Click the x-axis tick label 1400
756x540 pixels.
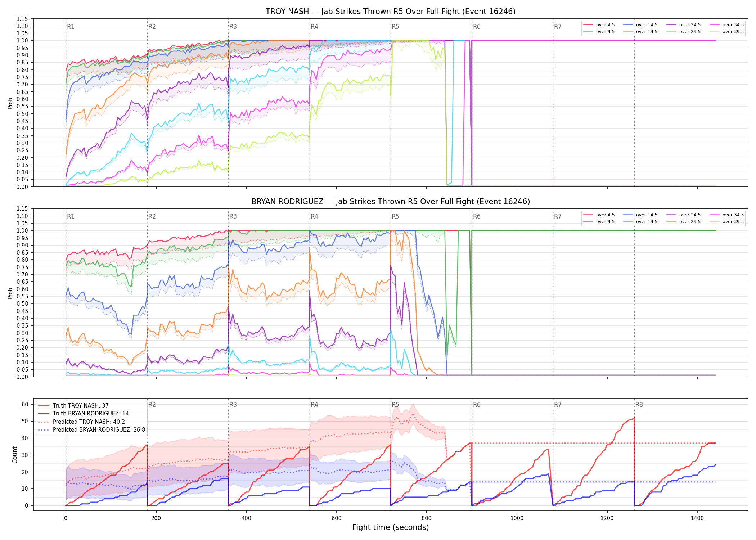click(x=697, y=518)
